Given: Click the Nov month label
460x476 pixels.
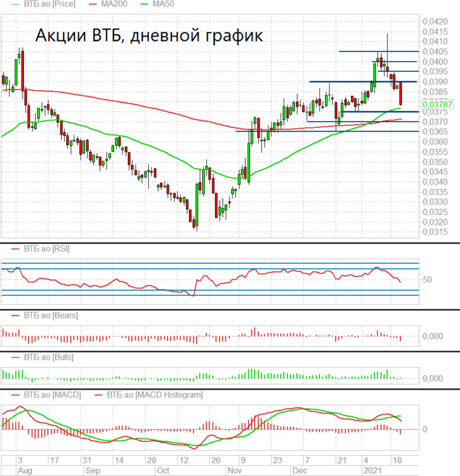Looking at the screenshot, I should pos(234,470).
